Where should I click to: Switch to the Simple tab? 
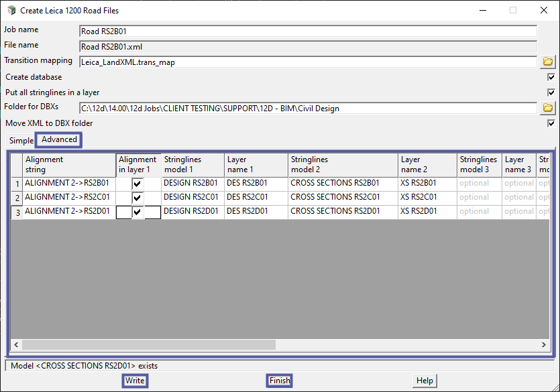click(x=21, y=141)
